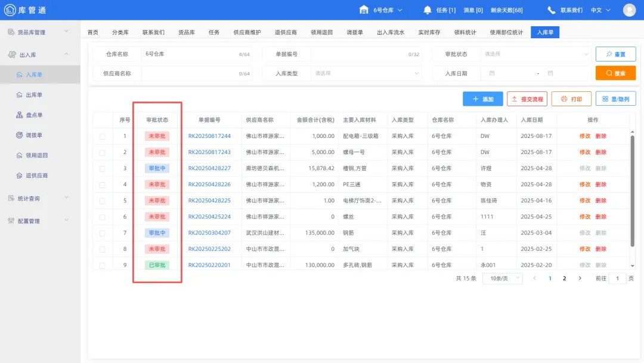The width and height of the screenshot is (644, 363).
Task: Open the 审批状态 dropdown
Action: (x=535, y=54)
